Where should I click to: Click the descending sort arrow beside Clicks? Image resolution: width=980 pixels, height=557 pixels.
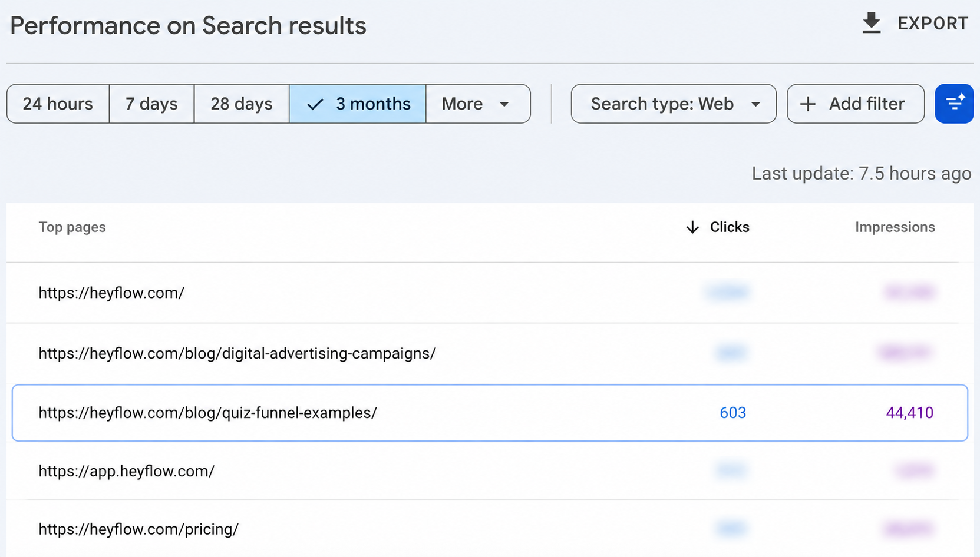(x=692, y=227)
